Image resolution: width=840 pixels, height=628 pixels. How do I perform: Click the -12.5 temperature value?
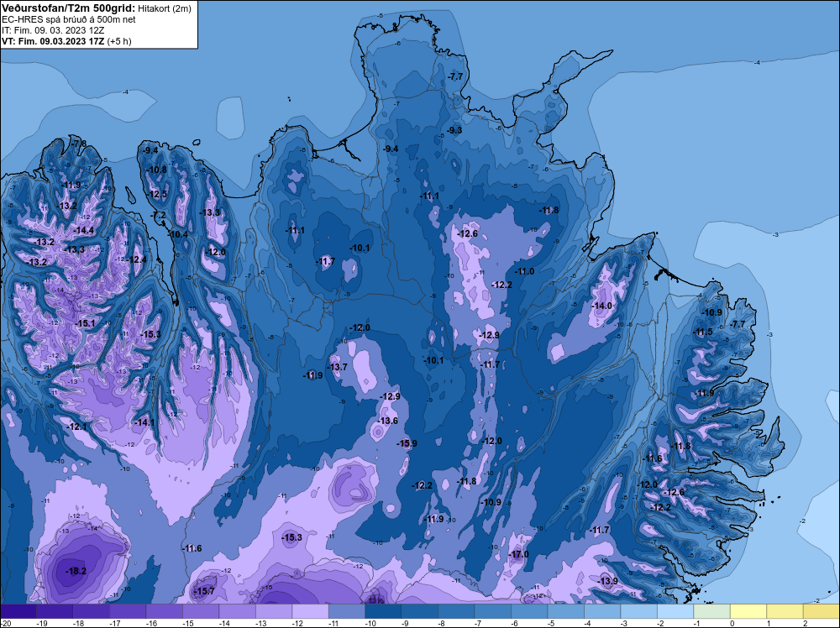click(158, 194)
